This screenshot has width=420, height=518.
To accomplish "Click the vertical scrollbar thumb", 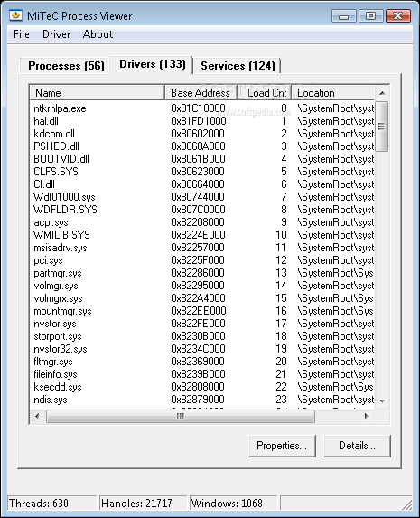I will pos(382,127).
